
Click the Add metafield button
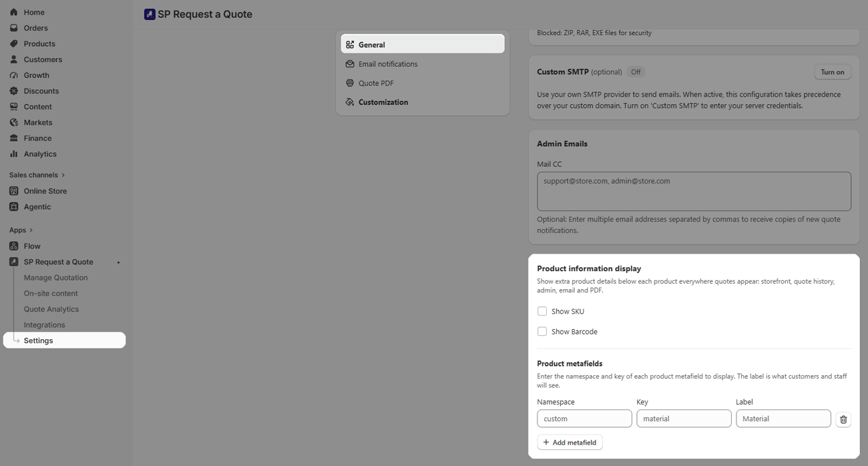pyautogui.click(x=570, y=442)
